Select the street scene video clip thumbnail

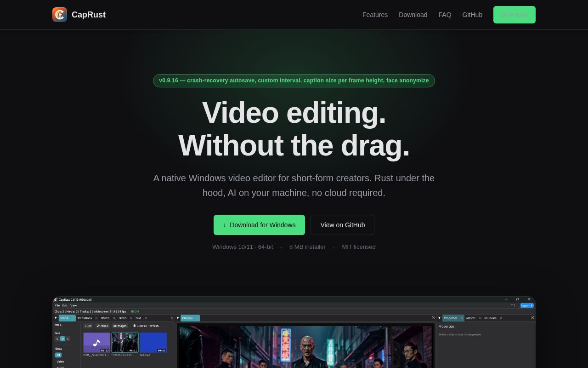[125, 343]
